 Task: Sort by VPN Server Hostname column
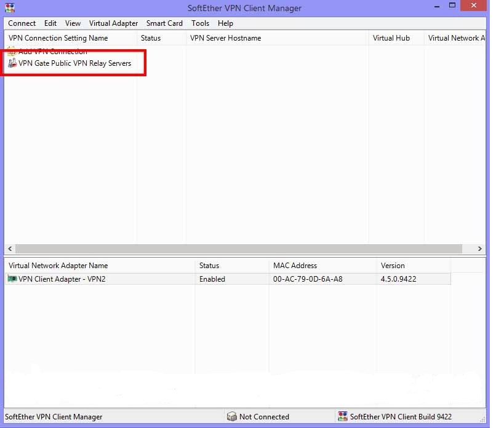click(x=277, y=38)
